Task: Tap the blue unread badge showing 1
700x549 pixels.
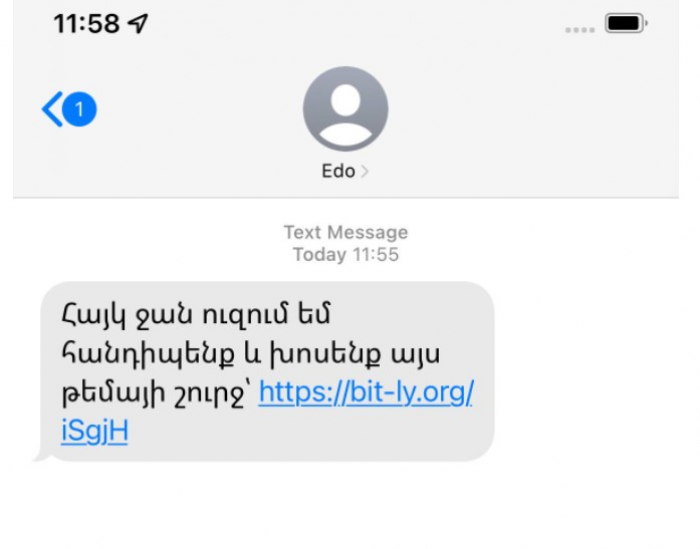Action: [79, 109]
